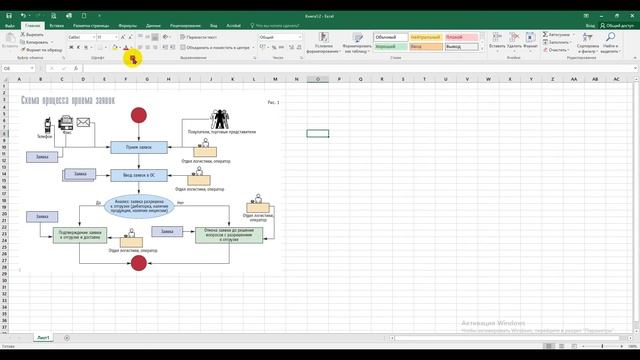Switch to page layout view in the status bar

pyautogui.click(x=562, y=346)
